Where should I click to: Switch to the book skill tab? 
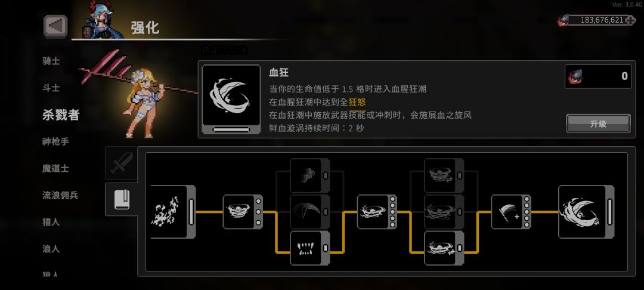coord(122,199)
